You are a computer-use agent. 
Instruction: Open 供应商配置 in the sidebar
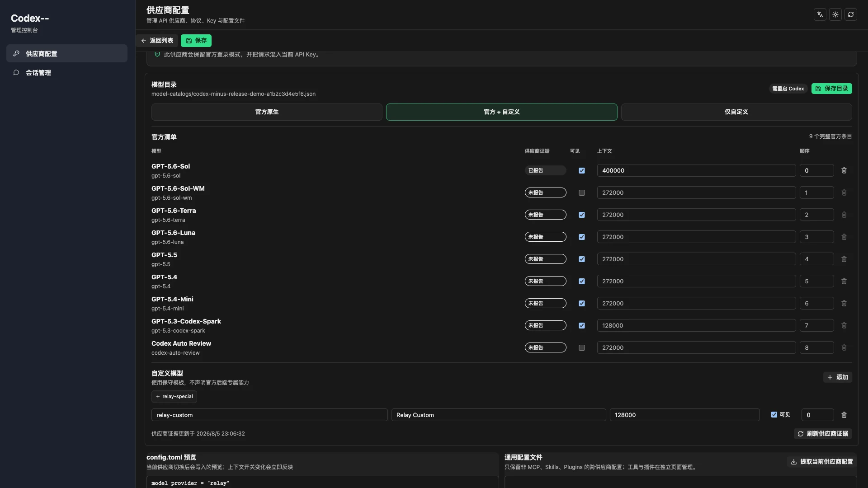pyautogui.click(x=67, y=53)
